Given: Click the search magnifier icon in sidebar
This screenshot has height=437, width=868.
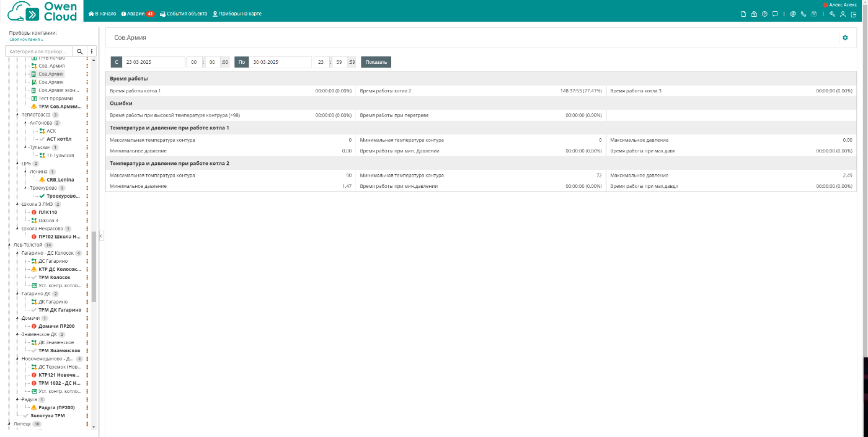Looking at the screenshot, I should point(80,51).
